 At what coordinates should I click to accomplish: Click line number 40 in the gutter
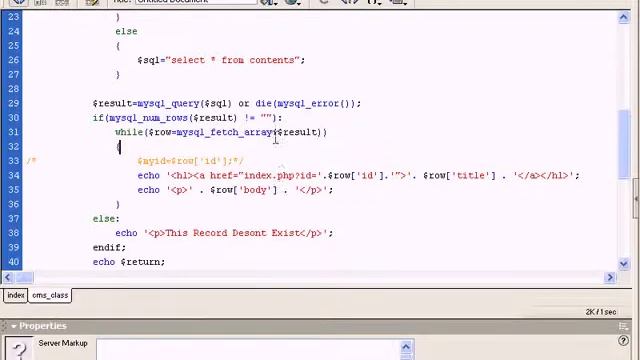coord(13,262)
